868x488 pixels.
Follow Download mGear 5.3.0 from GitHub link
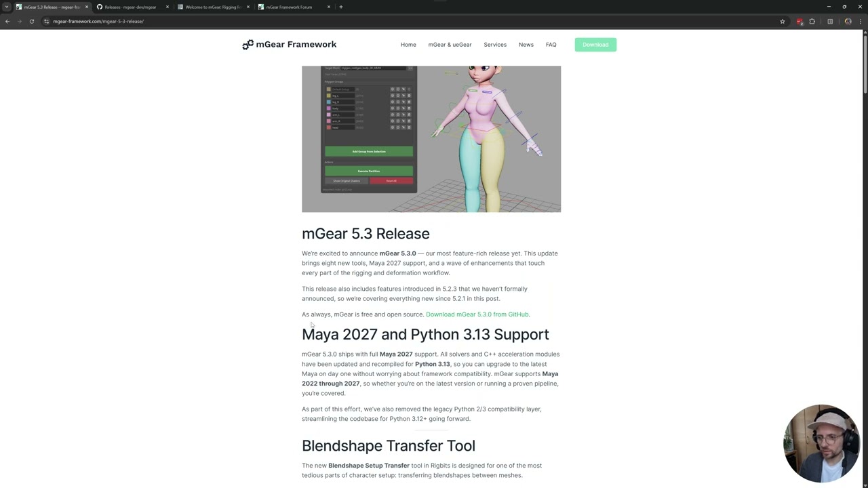(x=477, y=314)
